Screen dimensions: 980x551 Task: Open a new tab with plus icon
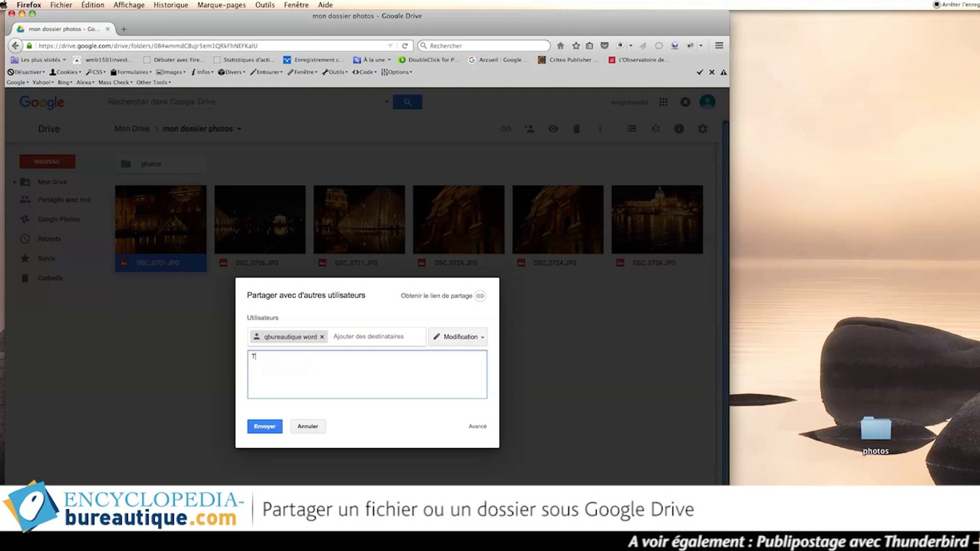tap(124, 29)
